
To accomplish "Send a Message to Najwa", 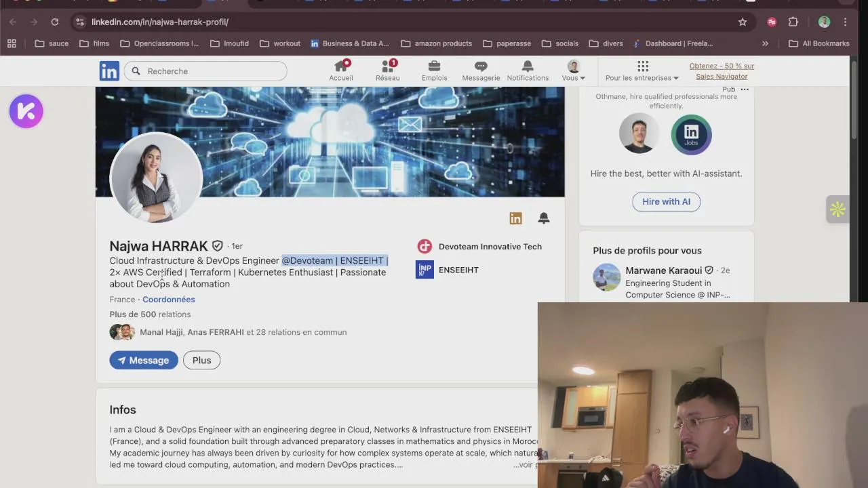I will (144, 361).
